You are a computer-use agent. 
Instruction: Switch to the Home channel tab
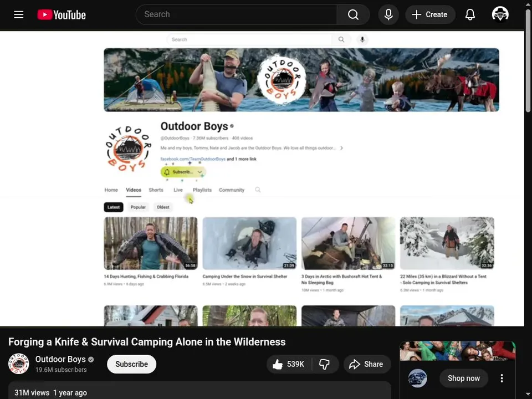coord(111,190)
